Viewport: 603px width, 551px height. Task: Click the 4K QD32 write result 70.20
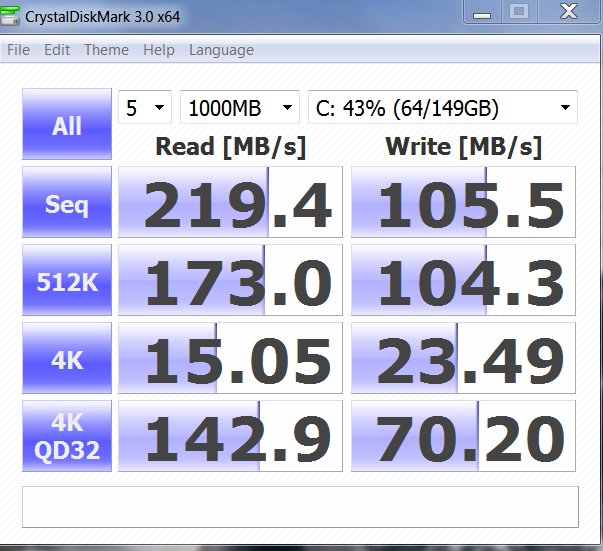[x=463, y=436]
